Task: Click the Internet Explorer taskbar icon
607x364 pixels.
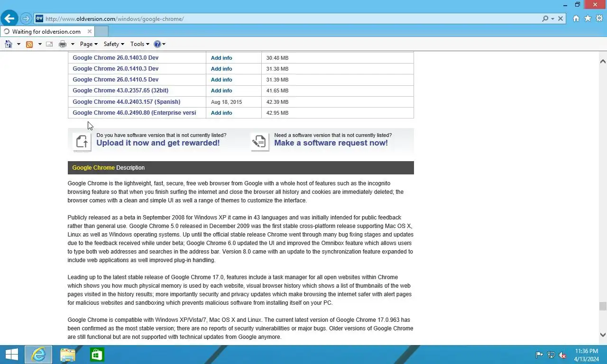Action: tap(38, 355)
